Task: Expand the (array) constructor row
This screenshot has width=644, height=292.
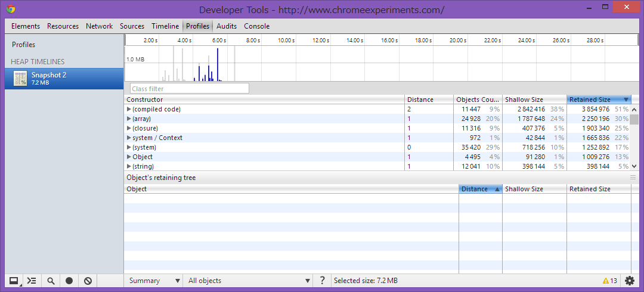Action: [129, 119]
